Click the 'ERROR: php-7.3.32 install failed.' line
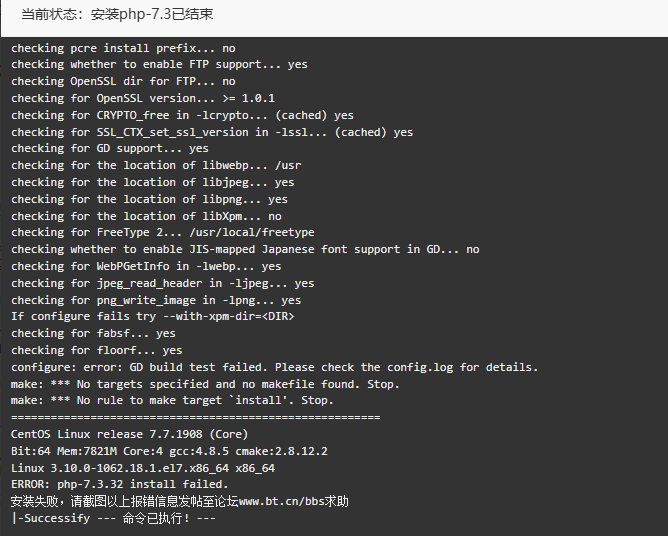Image resolution: width=668 pixels, height=536 pixels. [119, 484]
